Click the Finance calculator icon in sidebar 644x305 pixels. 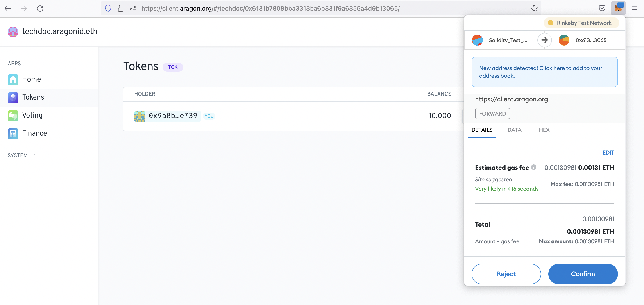pyautogui.click(x=13, y=134)
